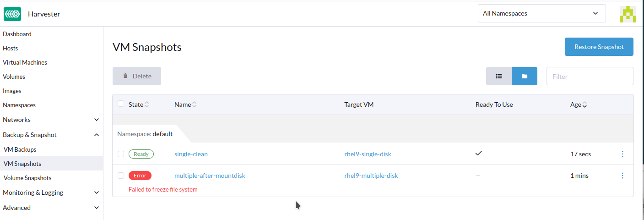
Task: Go to Virtual Machines page
Action: tap(25, 62)
